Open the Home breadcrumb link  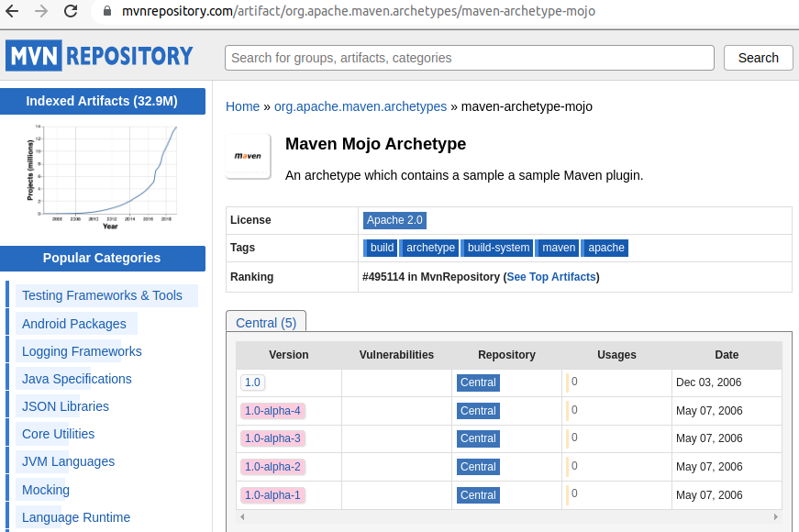point(242,106)
